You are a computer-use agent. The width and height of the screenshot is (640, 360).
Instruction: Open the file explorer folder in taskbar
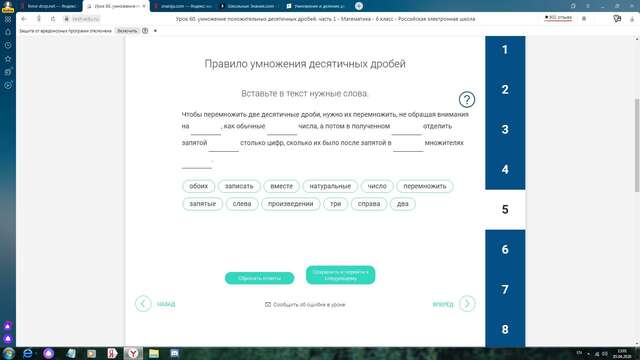pyautogui.click(x=154, y=353)
